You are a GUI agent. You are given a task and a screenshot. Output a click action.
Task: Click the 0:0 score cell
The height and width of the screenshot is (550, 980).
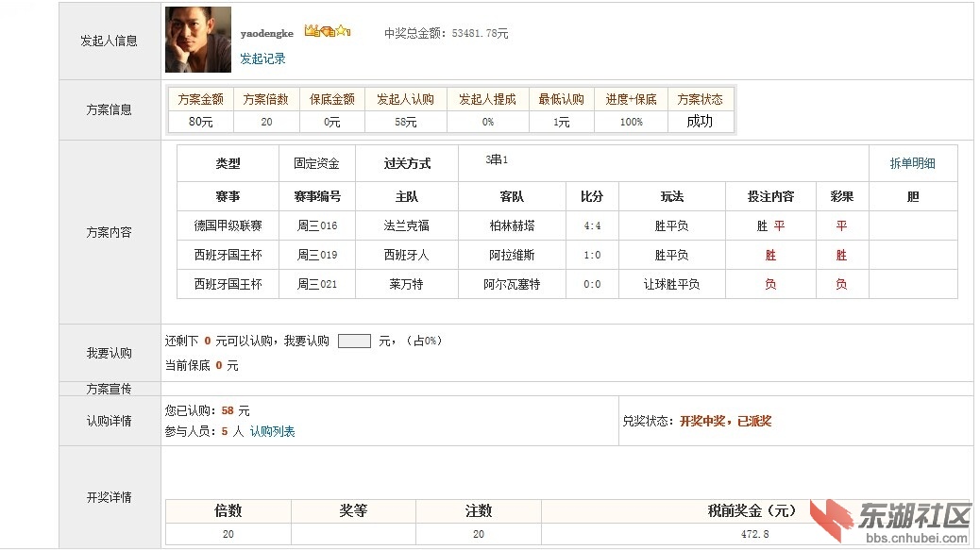(x=592, y=284)
